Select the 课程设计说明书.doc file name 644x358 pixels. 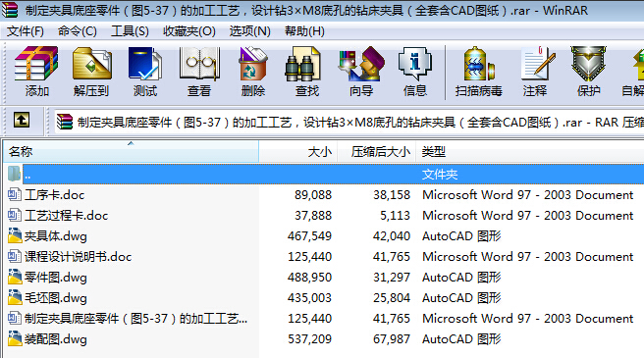tap(78, 257)
